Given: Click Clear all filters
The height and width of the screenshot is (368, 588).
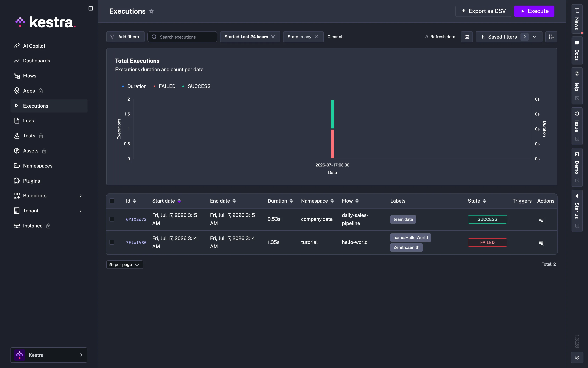Looking at the screenshot, I should click(x=335, y=37).
